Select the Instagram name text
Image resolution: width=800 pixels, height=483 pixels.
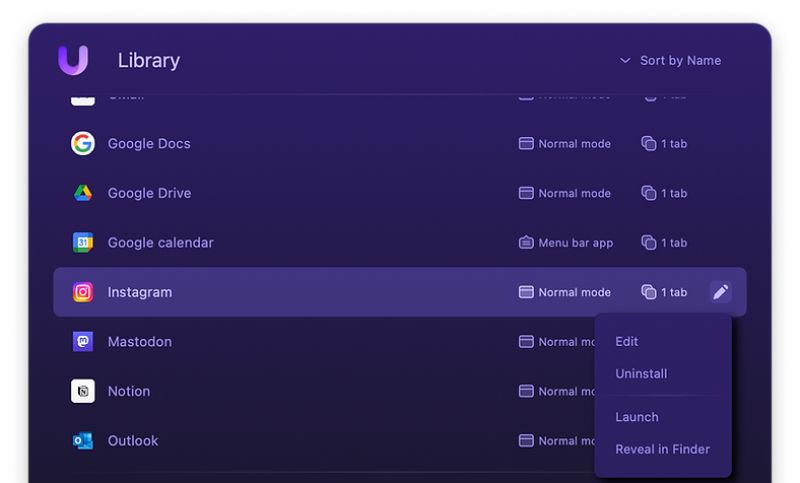[x=140, y=292]
